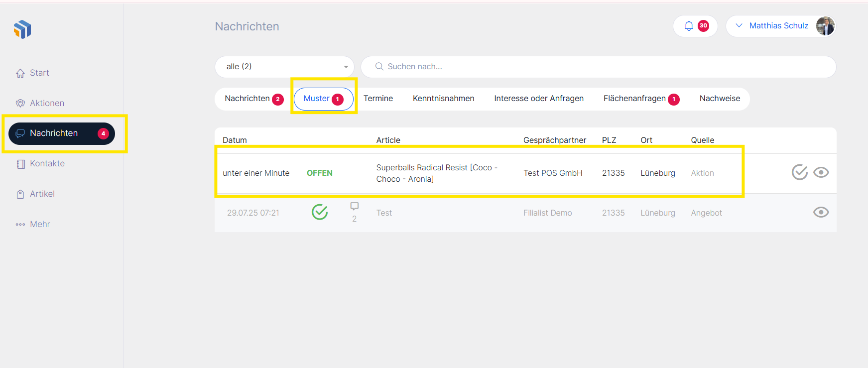Expand the Matthias Schulz user menu
Screen dimensions: 868x368
click(x=739, y=26)
